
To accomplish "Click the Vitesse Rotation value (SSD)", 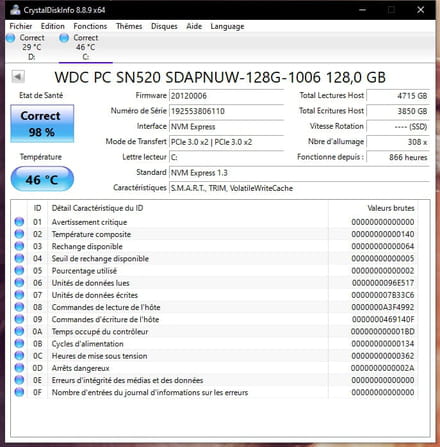I will tap(398, 126).
